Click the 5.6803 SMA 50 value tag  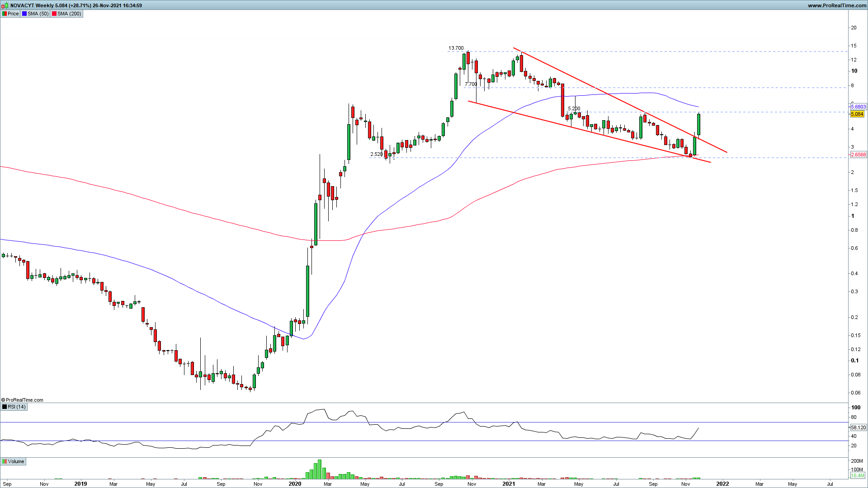pyautogui.click(x=858, y=107)
